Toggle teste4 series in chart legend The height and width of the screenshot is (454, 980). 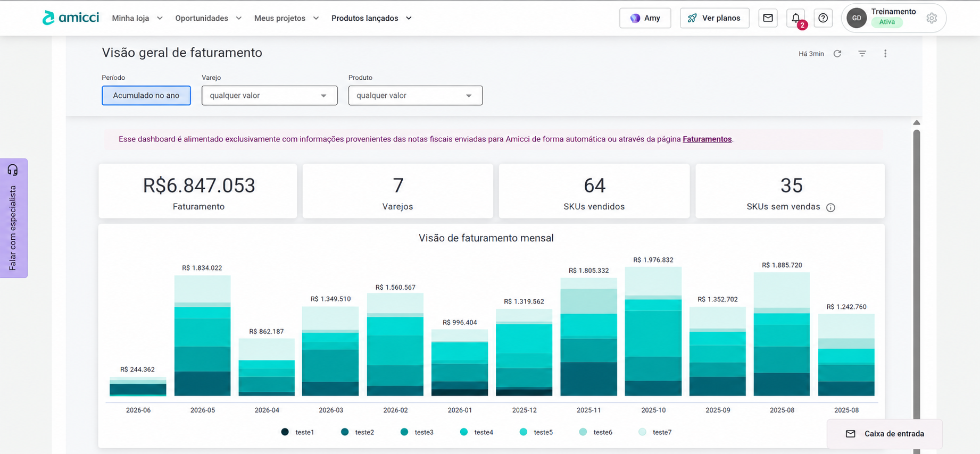click(476, 432)
